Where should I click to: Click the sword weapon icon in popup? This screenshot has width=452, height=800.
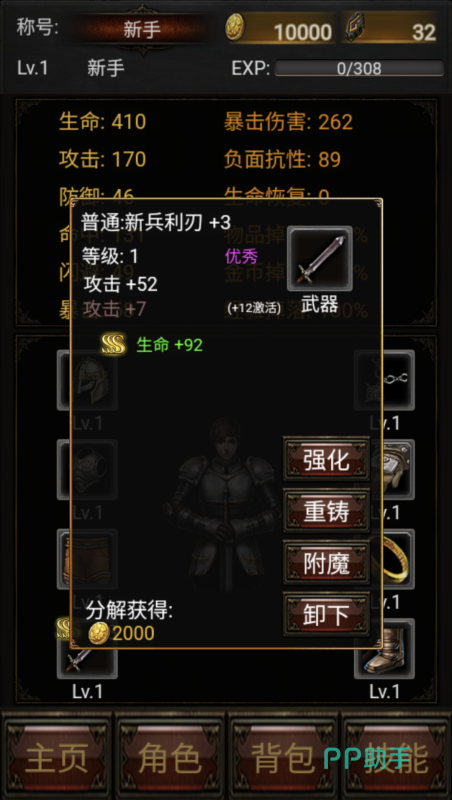(320, 259)
